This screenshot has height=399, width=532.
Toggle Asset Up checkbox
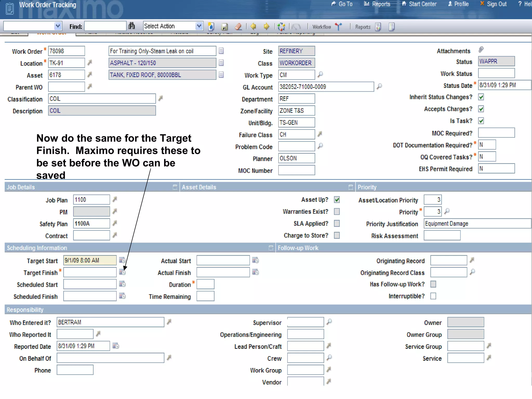click(337, 200)
